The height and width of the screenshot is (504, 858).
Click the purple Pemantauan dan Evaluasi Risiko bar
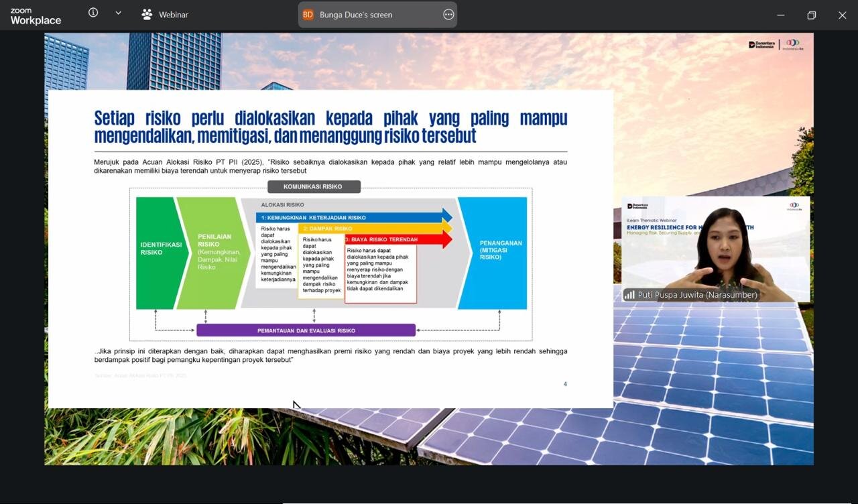click(x=306, y=330)
